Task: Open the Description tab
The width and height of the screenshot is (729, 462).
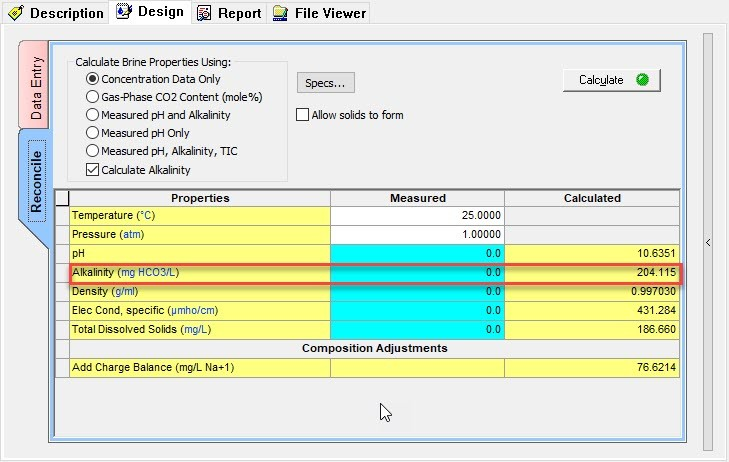Action: tap(56, 13)
